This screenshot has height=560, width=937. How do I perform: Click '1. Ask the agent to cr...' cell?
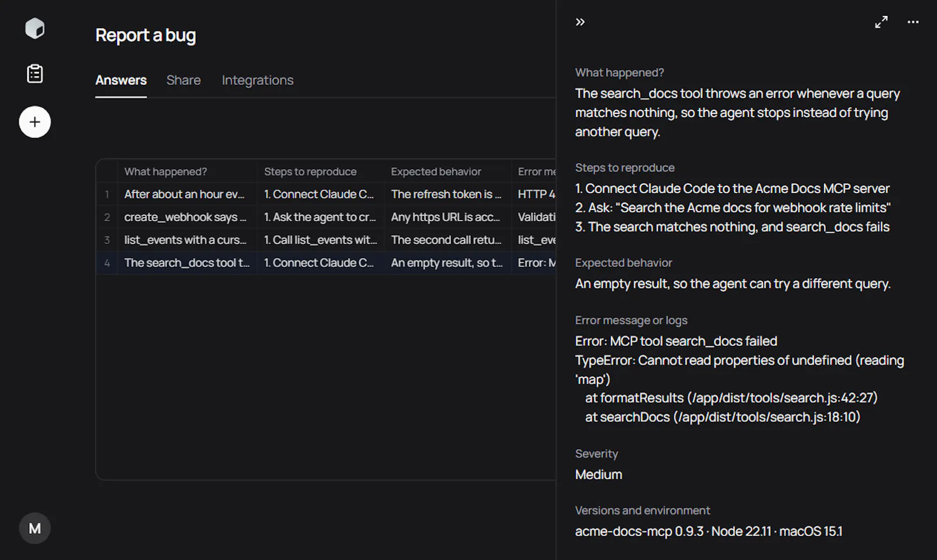click(320, 217)
